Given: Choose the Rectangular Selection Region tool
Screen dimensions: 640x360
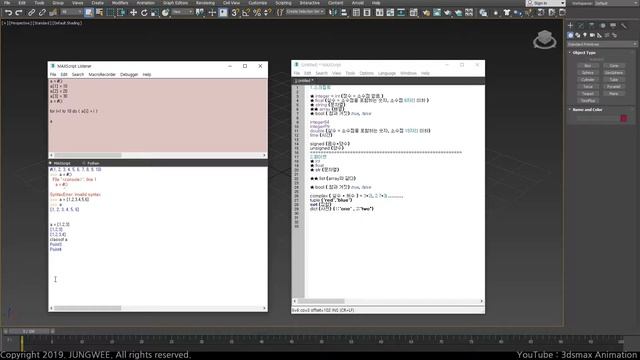Looking at the screenshot, I should pyautogui.click(x=110, y=13).
